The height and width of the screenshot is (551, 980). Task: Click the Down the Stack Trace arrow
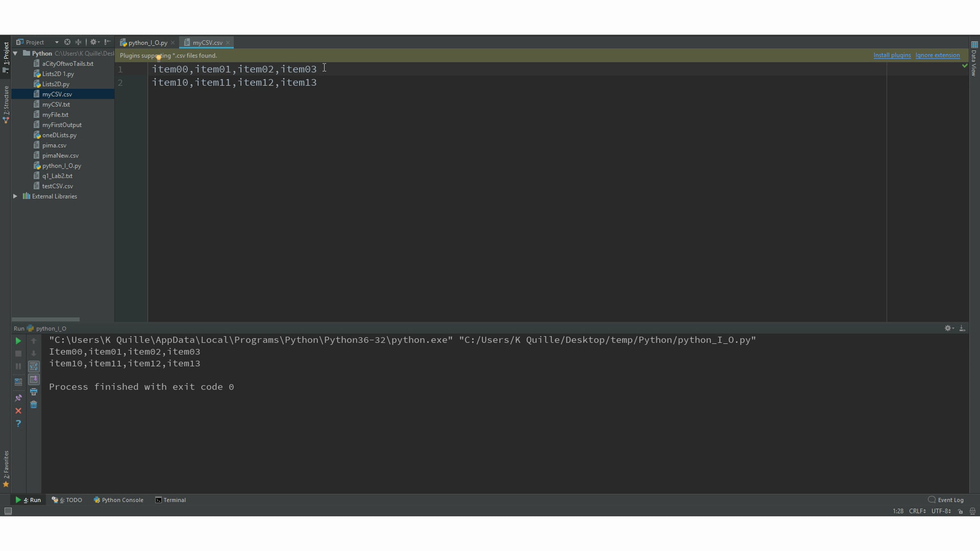click(33, 353)
